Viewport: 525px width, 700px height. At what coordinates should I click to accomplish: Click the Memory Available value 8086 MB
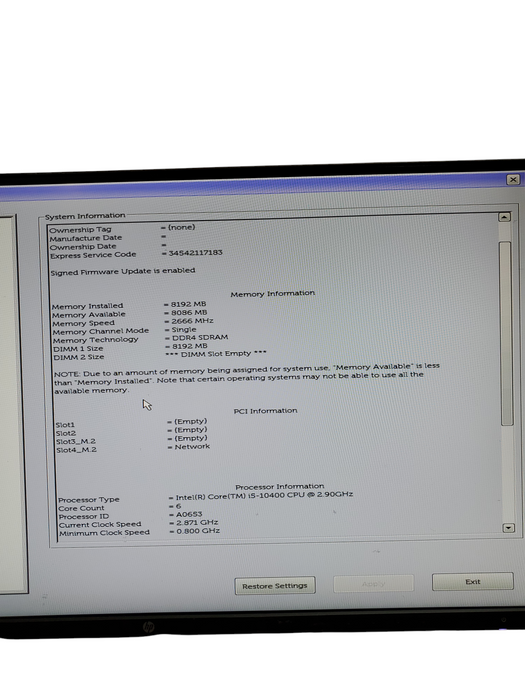[189, 312]
